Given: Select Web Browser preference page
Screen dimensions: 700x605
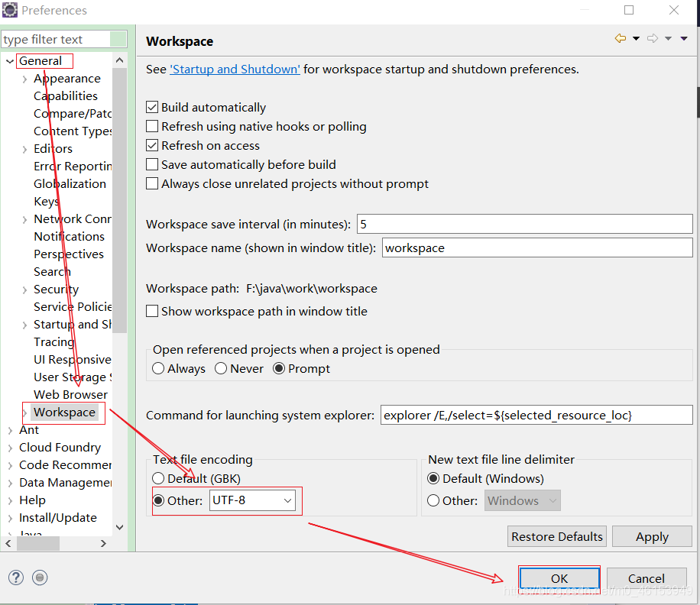Looking at the screenshot, I should [x=70, y=394].
